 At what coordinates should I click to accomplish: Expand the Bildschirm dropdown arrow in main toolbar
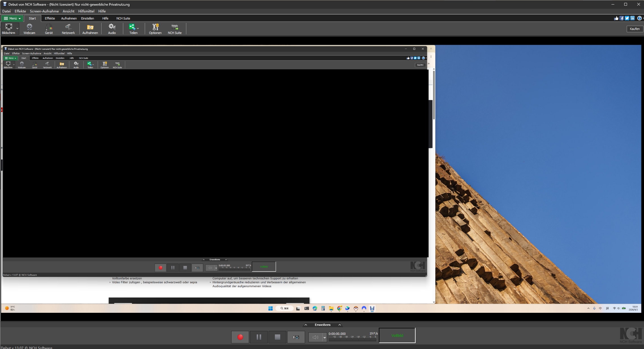(17, 29)
